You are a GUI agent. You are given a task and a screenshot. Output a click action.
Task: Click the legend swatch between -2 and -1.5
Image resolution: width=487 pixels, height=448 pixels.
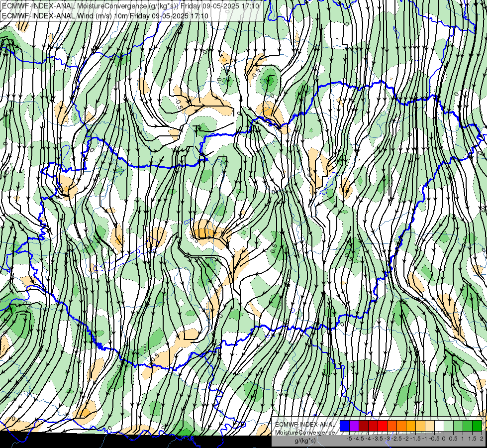pyautogui.click(x=411, y=426)
